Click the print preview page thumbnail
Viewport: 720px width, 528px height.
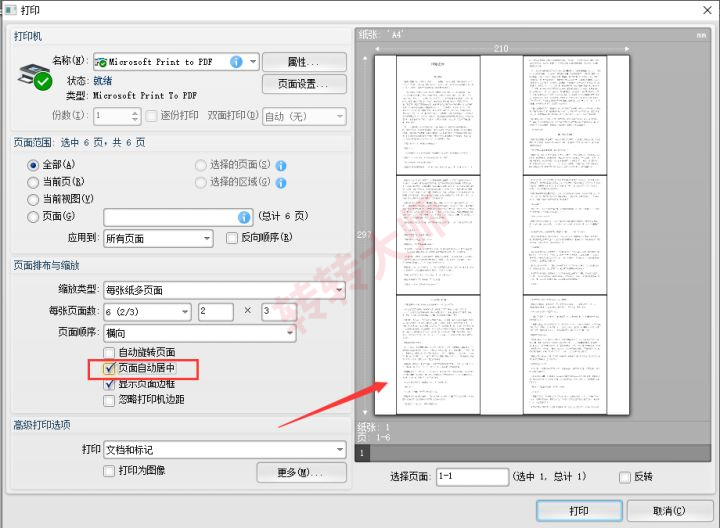[x=501, y=236]
